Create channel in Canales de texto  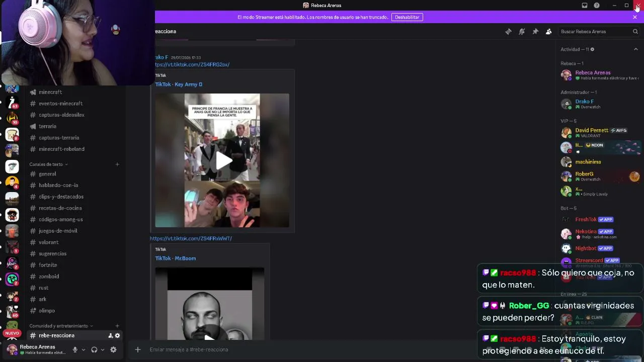click(117, 164)
